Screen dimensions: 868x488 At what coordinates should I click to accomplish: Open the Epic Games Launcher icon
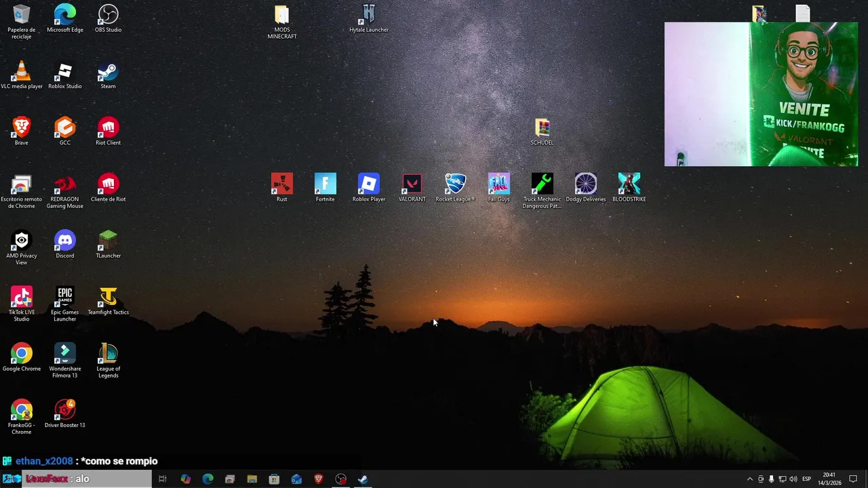(65, 304)
